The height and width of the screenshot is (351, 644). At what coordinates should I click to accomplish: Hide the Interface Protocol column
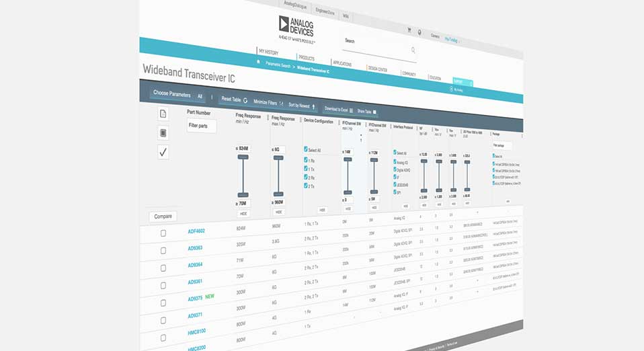405,206
